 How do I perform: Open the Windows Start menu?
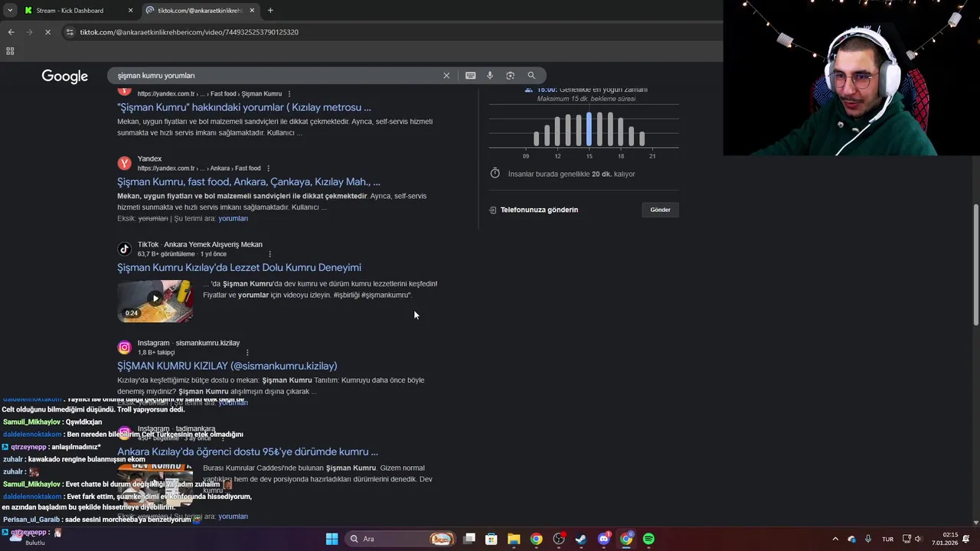coord(332,539)
